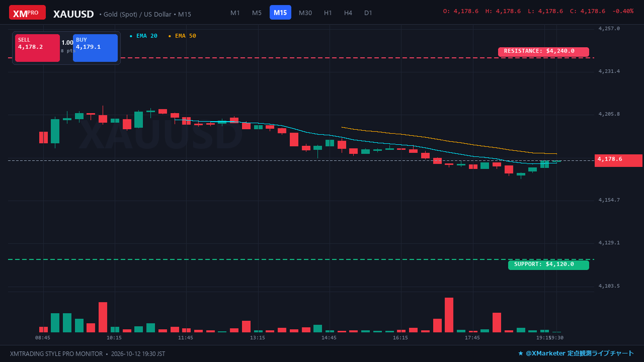
Task: Click the 17:45 time axis label
Action: 472,338
